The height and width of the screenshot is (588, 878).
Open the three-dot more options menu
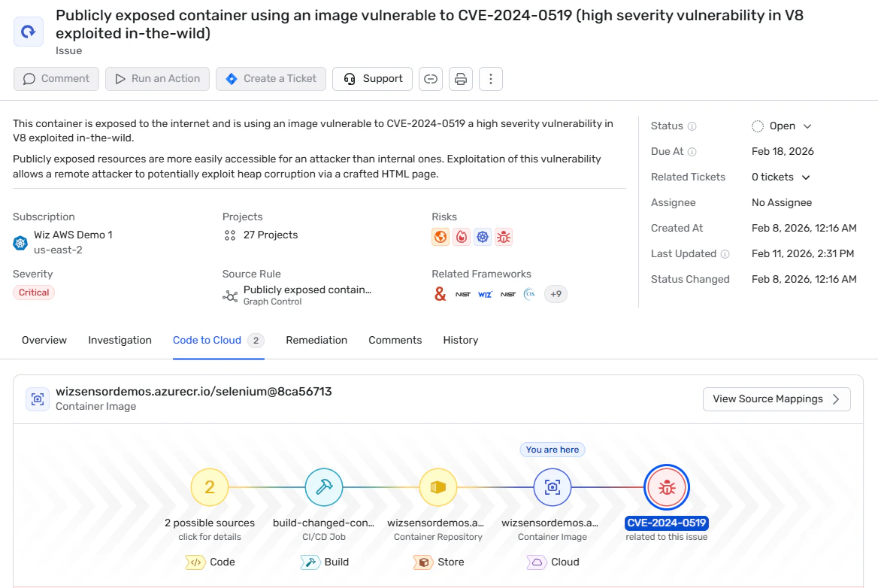click(491, 79)
